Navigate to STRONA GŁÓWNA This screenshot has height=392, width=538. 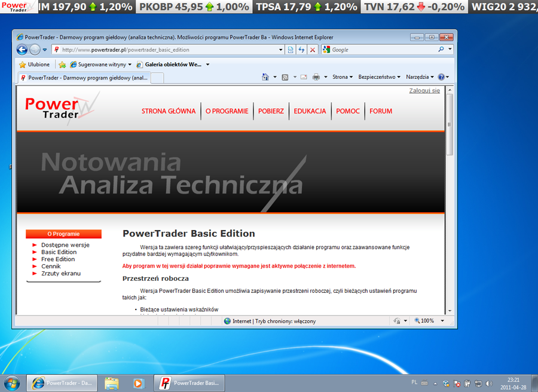tap(169, 111)
